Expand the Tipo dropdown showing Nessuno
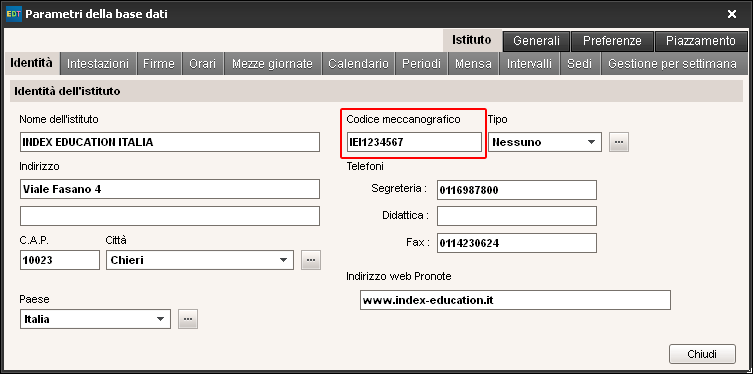 pyautogui.click(x=545, y=142)
